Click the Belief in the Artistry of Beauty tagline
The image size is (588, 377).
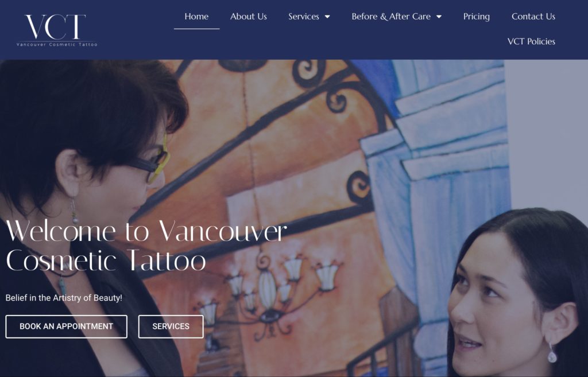pos(64,298)
